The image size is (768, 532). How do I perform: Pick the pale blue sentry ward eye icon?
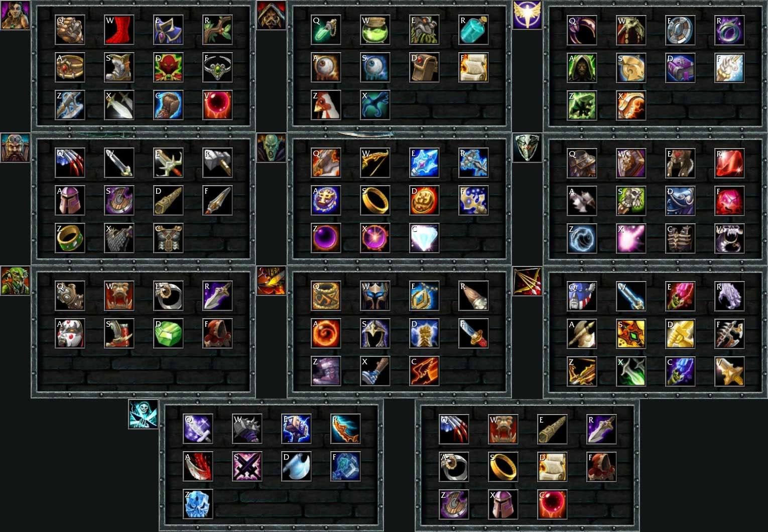pyautogui.click(x=375, y=67)
